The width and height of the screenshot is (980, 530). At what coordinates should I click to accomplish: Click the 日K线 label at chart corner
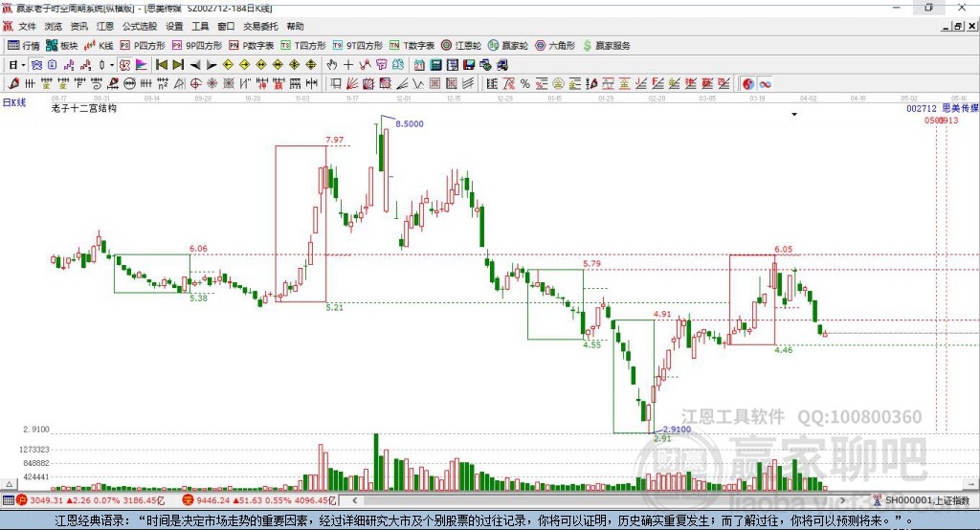tap(14, 102)
